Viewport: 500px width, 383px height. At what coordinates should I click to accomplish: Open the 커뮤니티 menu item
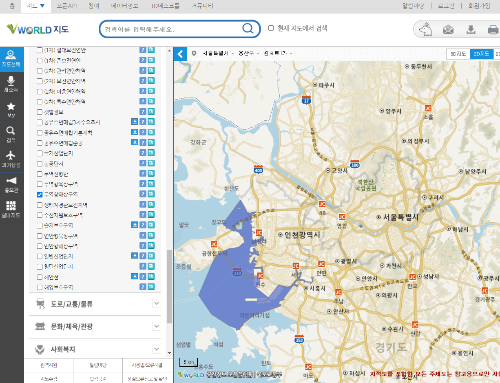202,6
